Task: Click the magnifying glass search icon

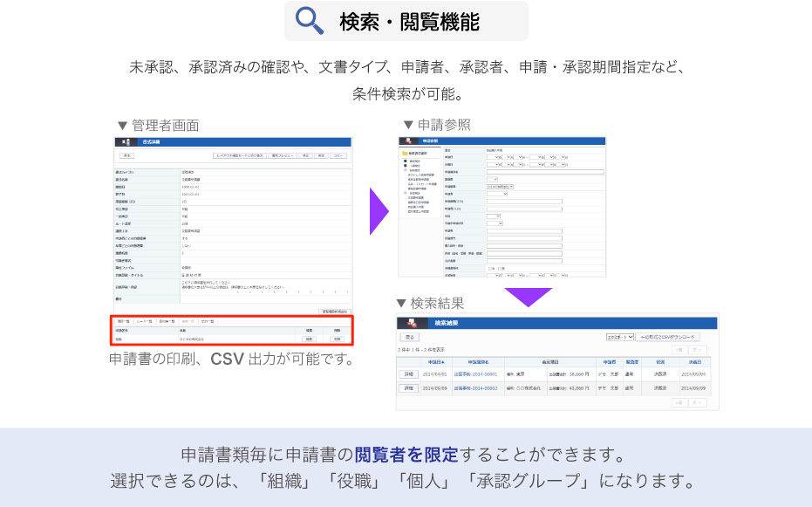Action: (310, 21)
